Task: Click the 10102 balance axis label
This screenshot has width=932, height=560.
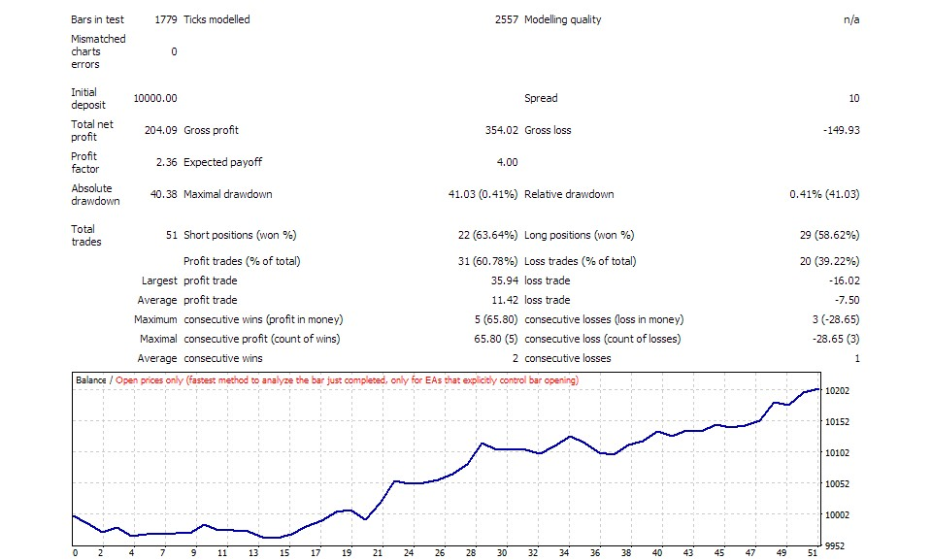Action: pos(838,452)
